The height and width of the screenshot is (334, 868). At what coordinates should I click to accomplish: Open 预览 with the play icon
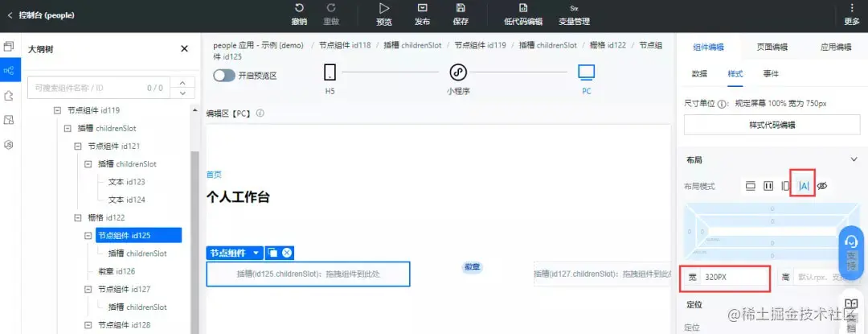383,8
